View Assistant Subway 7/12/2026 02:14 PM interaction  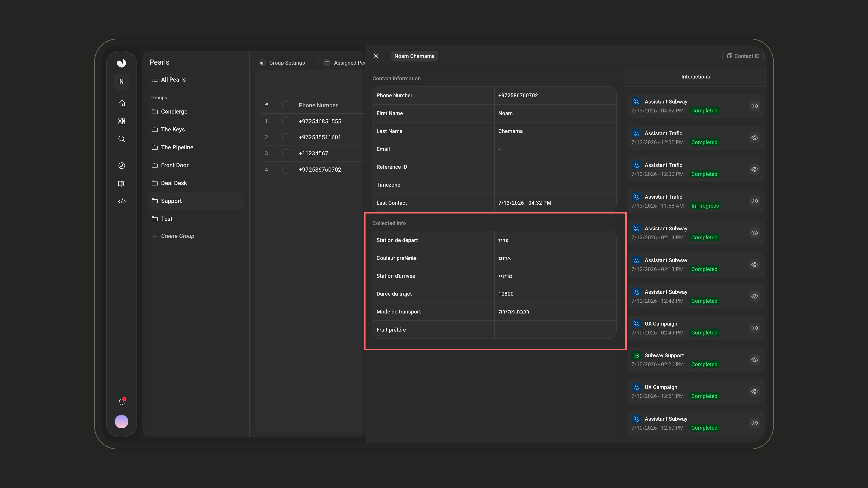tap(754, 233)
